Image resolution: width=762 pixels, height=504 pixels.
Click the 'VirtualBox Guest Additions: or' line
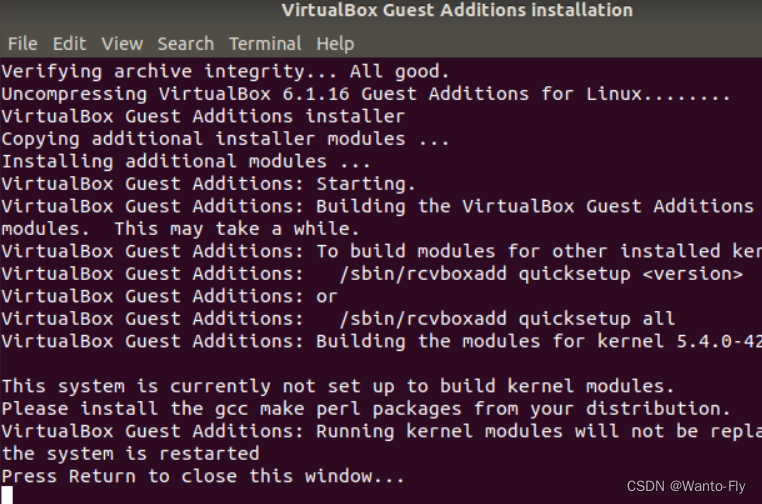(x=169, y=296)
